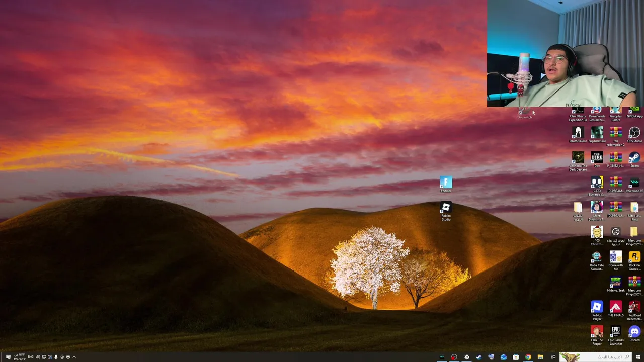This screenshot has width=644, height=362.
Task: Switch the ENG input language indicator
Action: tap(31, 357)
